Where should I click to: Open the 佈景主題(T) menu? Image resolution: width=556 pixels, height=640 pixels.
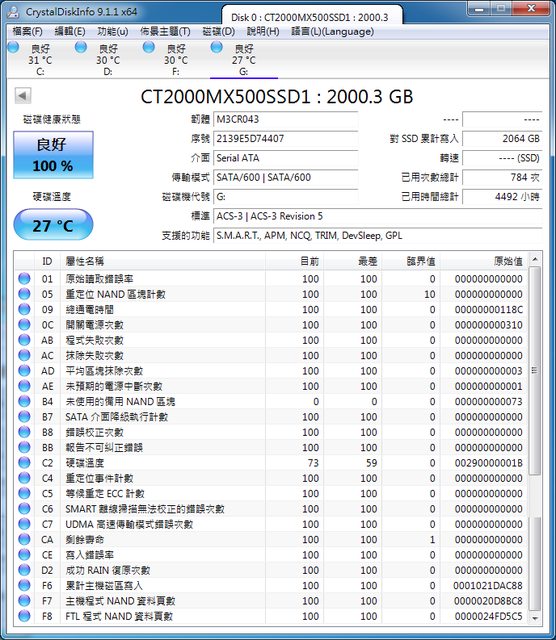tap(165, 31)
